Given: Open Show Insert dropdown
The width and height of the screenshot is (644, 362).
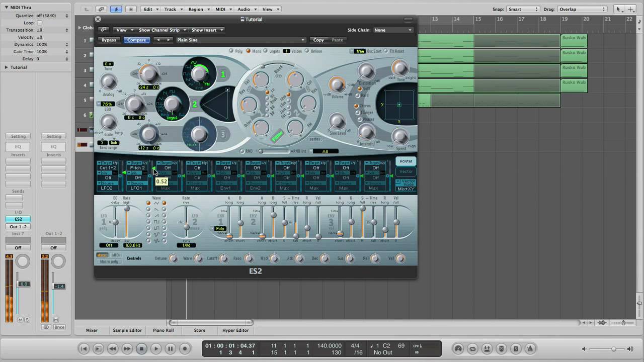Looking at the screenshot, I should 206,30.
